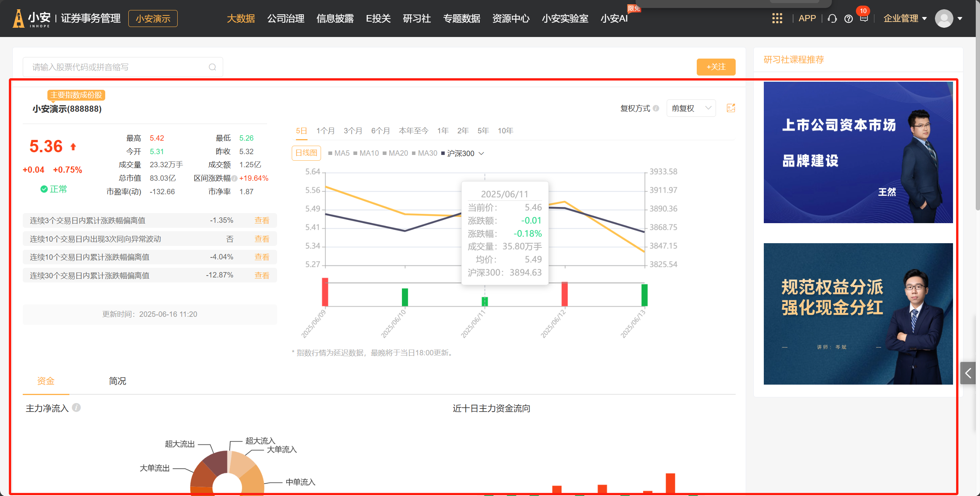Select the 1年 period tab
The width and height of the screenshot is (980, 496).
[443, 131]
